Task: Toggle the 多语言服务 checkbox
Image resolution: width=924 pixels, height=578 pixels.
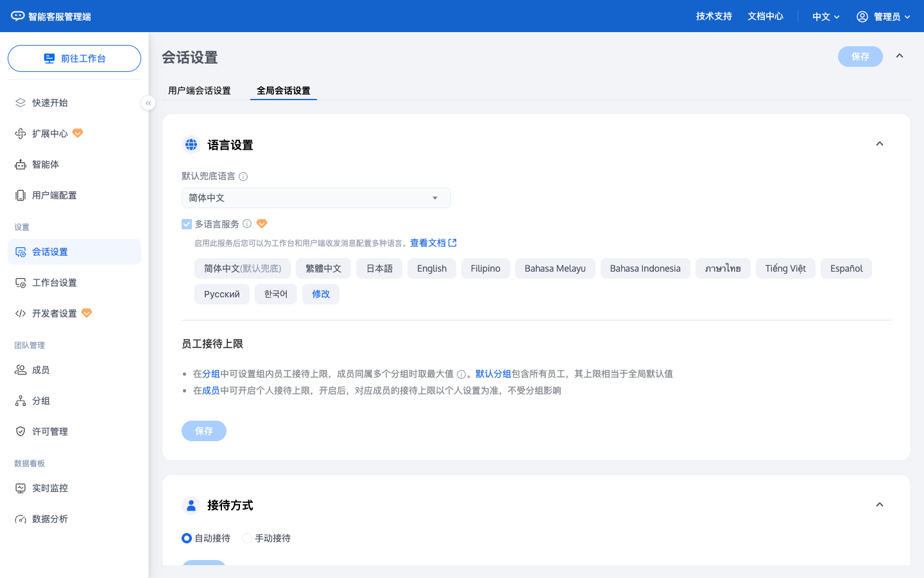Action: (187, 224)
